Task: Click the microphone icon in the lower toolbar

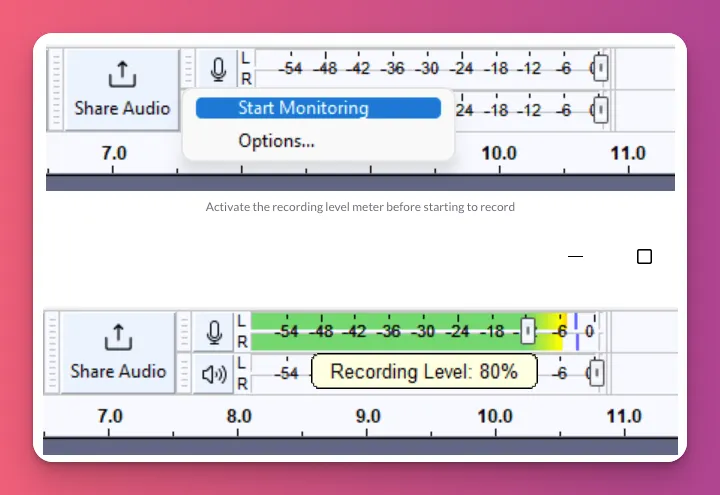Action: (x=214, y=333)
